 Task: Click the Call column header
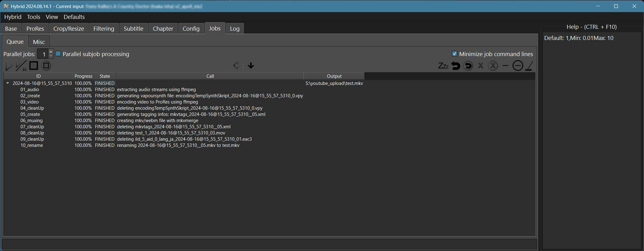(x=210, y=76)
